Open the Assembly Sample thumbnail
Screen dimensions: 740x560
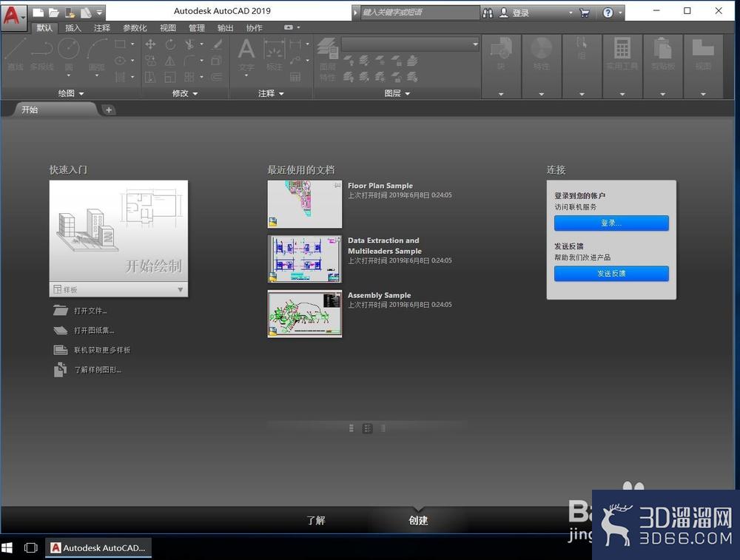pos(304,314)
